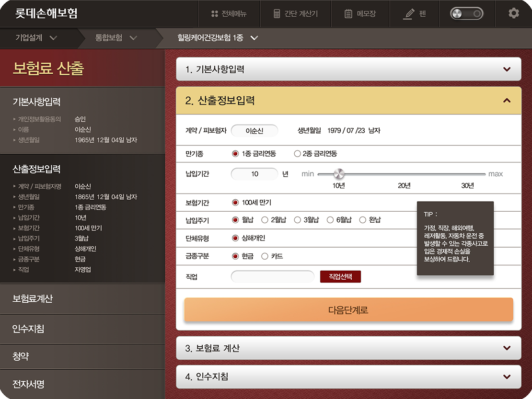Open the 간단 계산기 calculator icon
The image size is (532, 399).
click(x=277, y=14)
